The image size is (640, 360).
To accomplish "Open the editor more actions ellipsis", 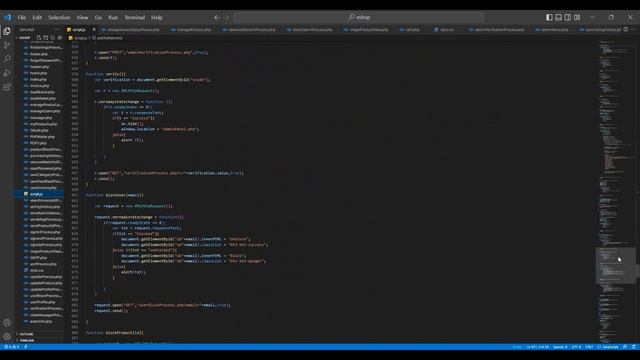I will click(x=633, y=29).
